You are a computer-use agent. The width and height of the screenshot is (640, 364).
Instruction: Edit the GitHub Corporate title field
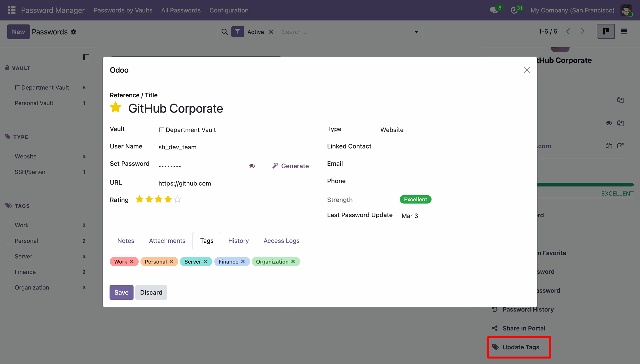[x=328, y=109]
